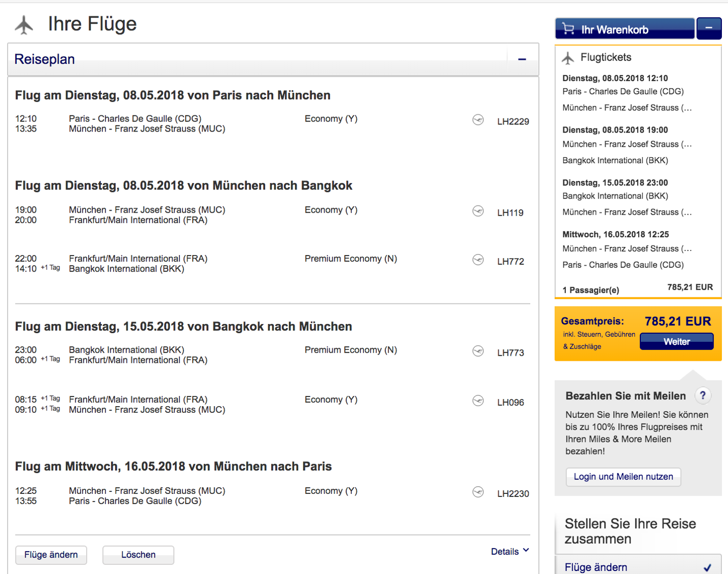The image size is (728, 574).
Task: Click the Reiseplan heading
Action: [x=44, y=59]
